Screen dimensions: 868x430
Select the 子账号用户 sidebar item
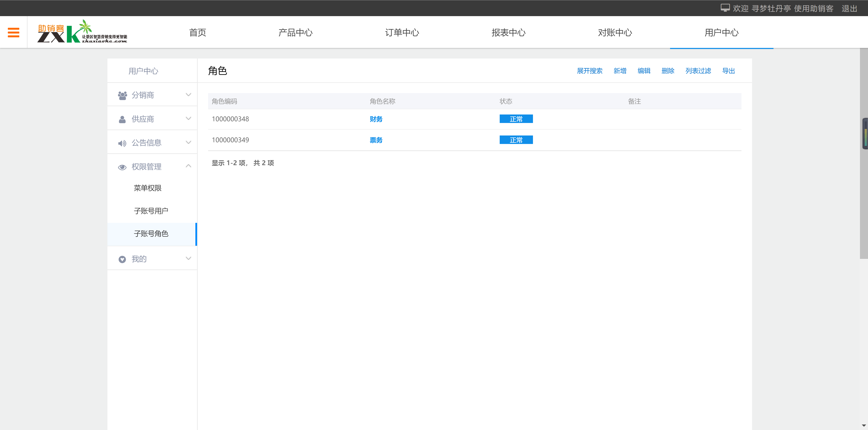coord(151,211)
